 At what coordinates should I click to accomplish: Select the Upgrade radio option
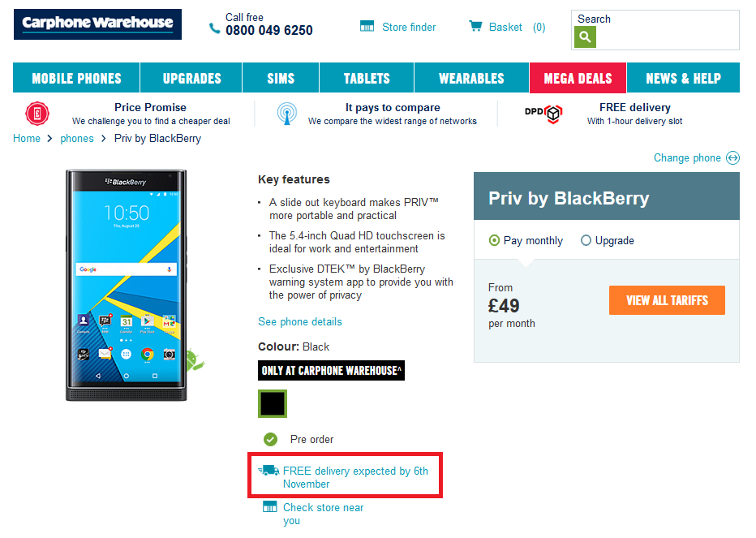[x=586, y=240]
